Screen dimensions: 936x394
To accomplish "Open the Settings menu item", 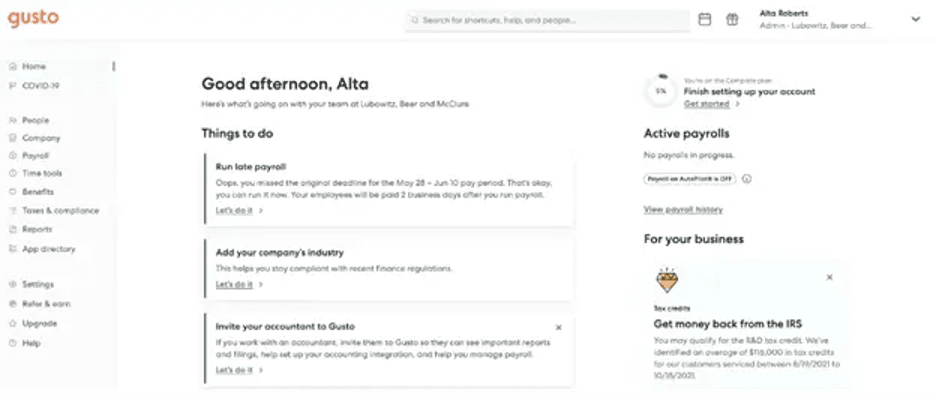I will 38,284.
